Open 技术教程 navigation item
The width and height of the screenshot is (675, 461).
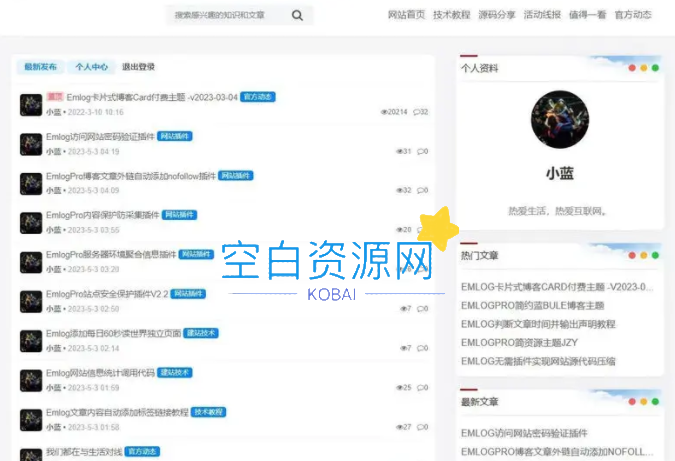[x=452, y=15]
